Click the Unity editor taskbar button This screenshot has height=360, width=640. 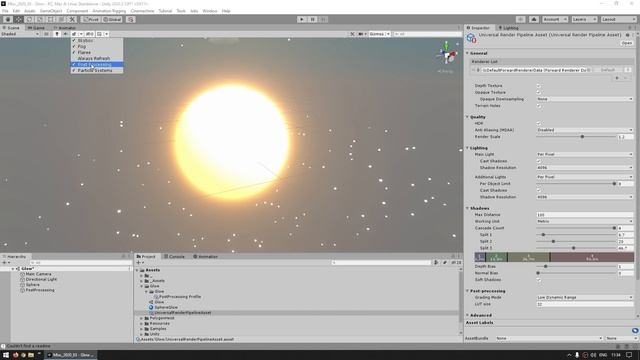tap(70, 355)
